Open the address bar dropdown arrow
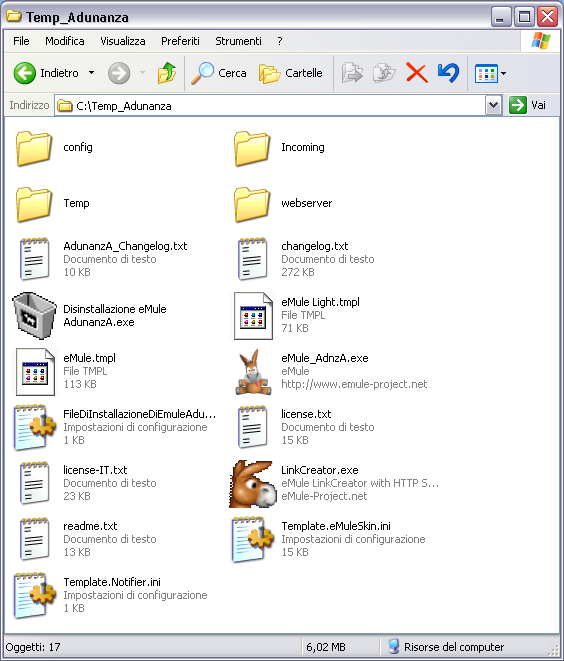564x661 pixels. pyautogui.click(x=493, y=105)
